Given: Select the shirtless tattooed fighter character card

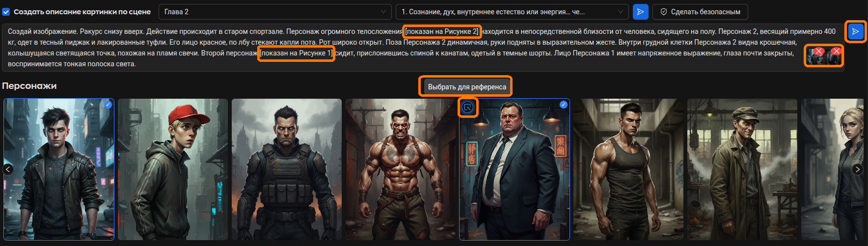Looking at the screenshot, I should coord(401,169).
